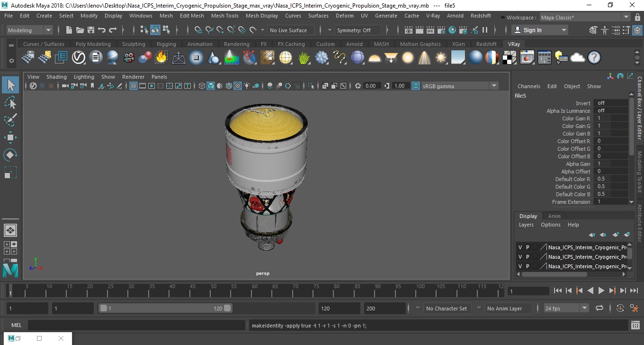Open the No Character Set dropdown

click(x=447, y=308)
